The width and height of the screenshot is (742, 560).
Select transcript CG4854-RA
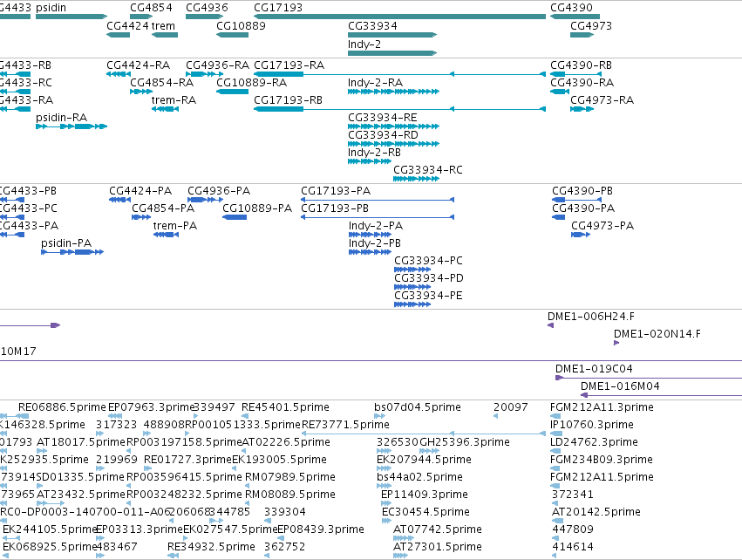[162, 83]
